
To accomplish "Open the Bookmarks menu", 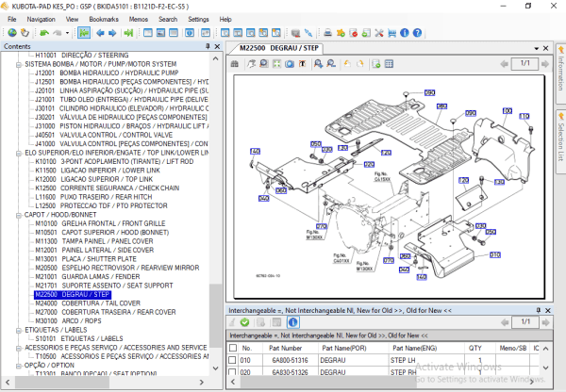I will [x=104, y=19].
